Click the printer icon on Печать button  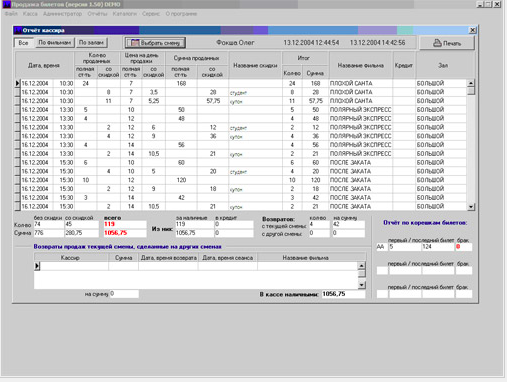437,43
